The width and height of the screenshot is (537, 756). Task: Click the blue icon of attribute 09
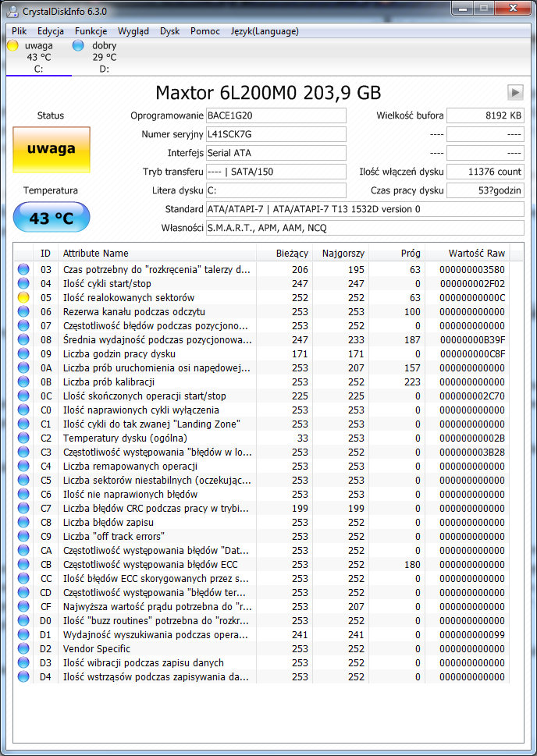coord(23,354)
